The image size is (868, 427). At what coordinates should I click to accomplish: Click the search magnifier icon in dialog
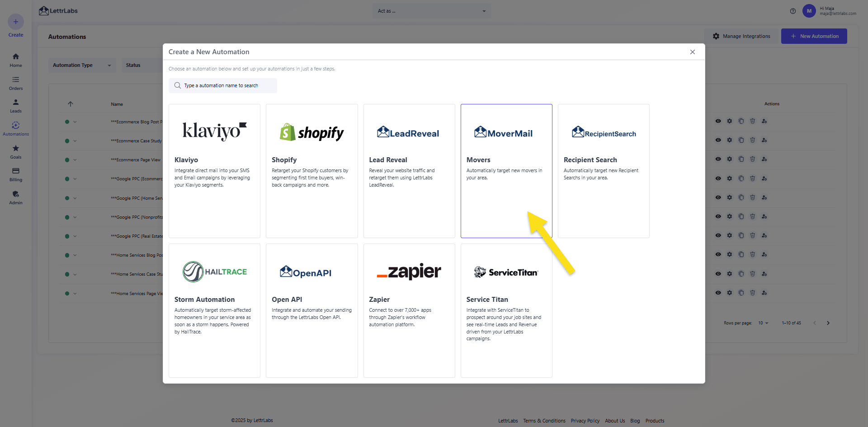[178, 85]
